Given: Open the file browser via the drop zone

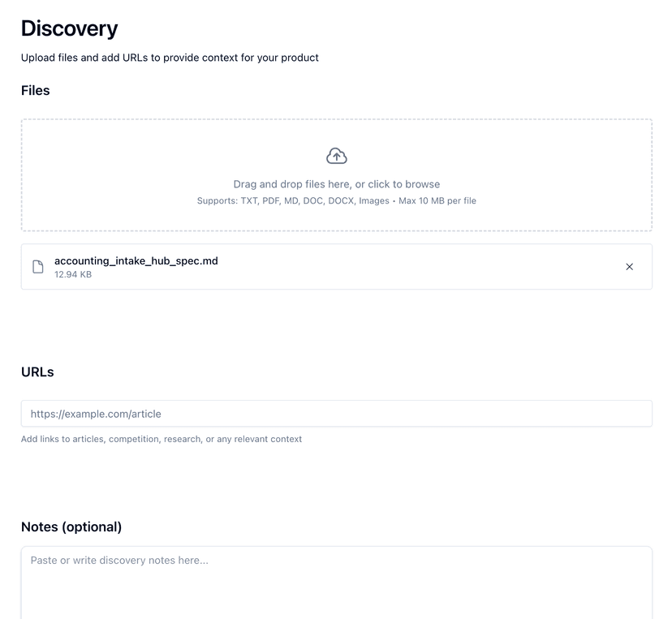Looking at the screenshot, I should 336,175.
